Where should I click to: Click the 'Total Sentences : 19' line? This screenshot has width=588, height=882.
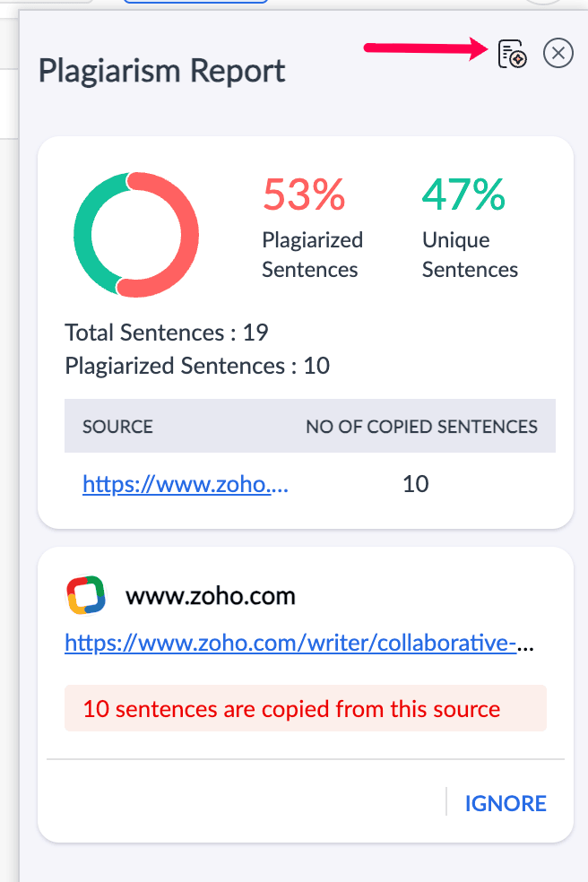[167, 333]
